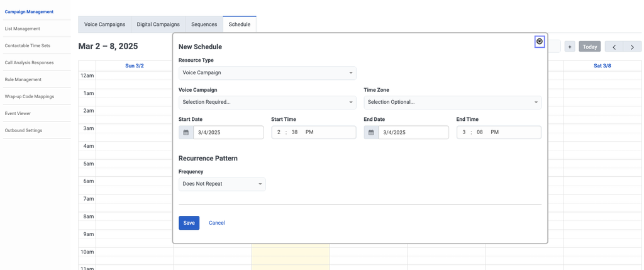Open the Resource Type dropdown

click(x=267, y=73)
